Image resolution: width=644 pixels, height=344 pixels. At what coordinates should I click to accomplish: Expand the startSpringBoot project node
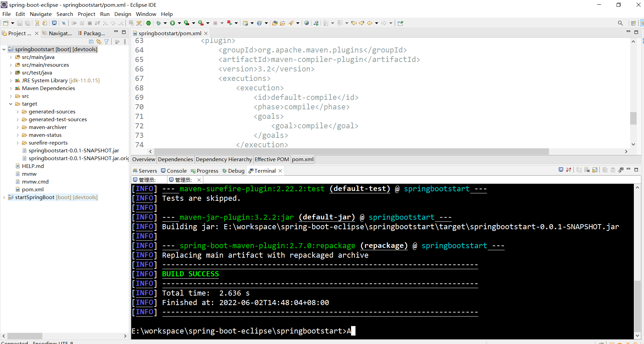click(4, 197)
